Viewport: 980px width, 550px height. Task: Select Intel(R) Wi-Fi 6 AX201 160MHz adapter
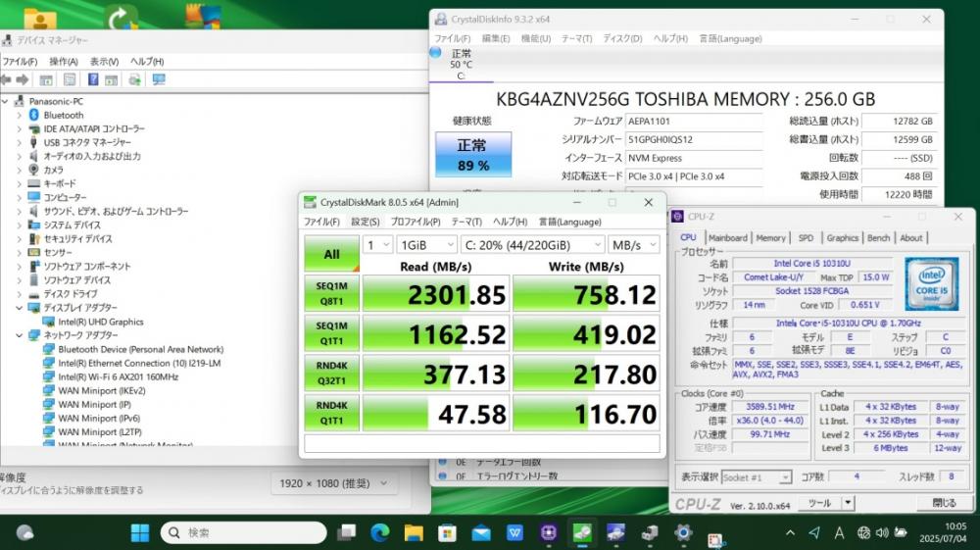click(x=119, y=376)
